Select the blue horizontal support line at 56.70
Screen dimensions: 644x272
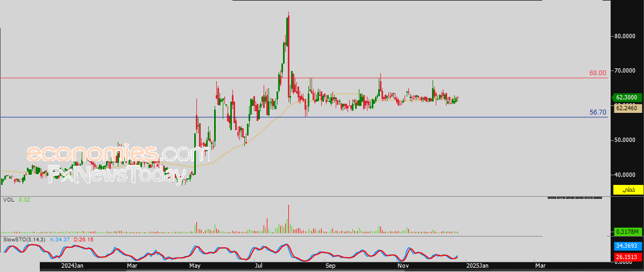304,117
